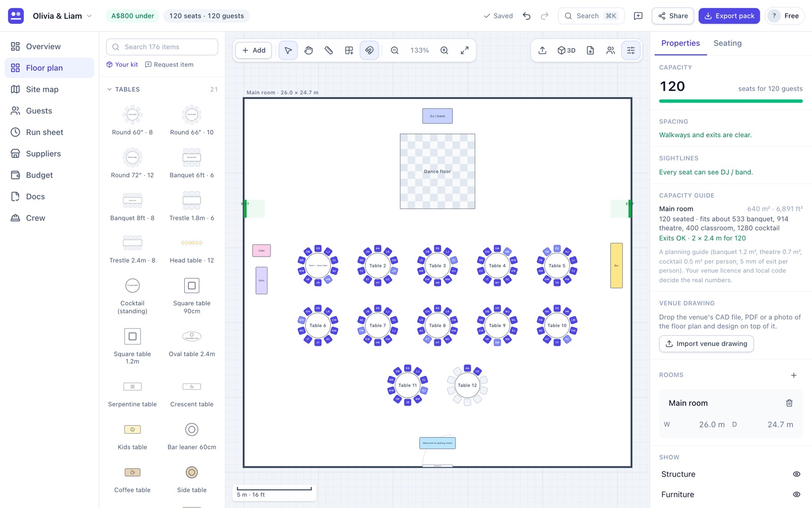Click the Your kit link
This screenshot has width=812, height=508.
point(122,65)
